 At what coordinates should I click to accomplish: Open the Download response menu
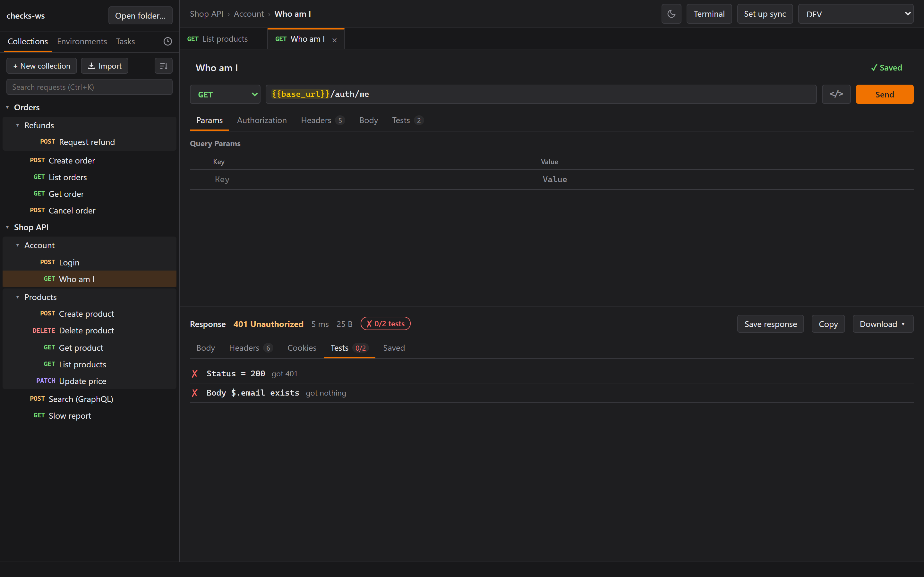click(883, 324)
